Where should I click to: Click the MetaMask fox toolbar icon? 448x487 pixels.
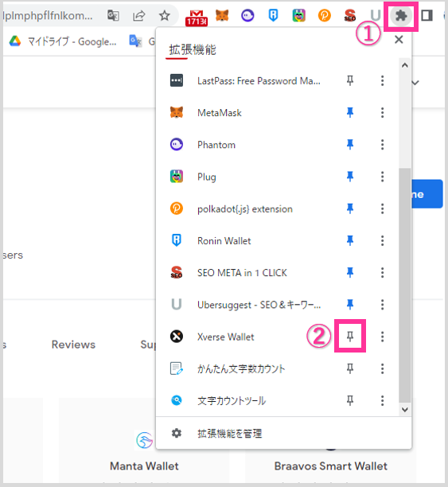pos(222,15)
